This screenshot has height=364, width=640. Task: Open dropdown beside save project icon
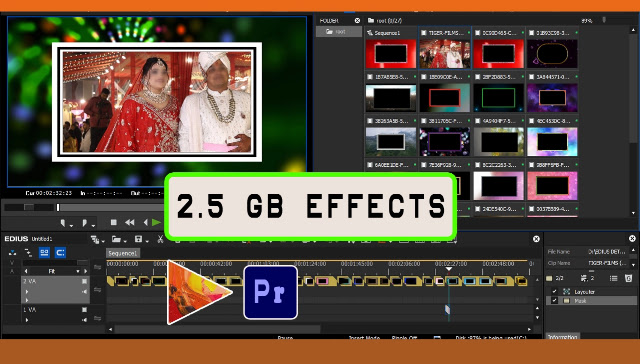coord(146,241)
